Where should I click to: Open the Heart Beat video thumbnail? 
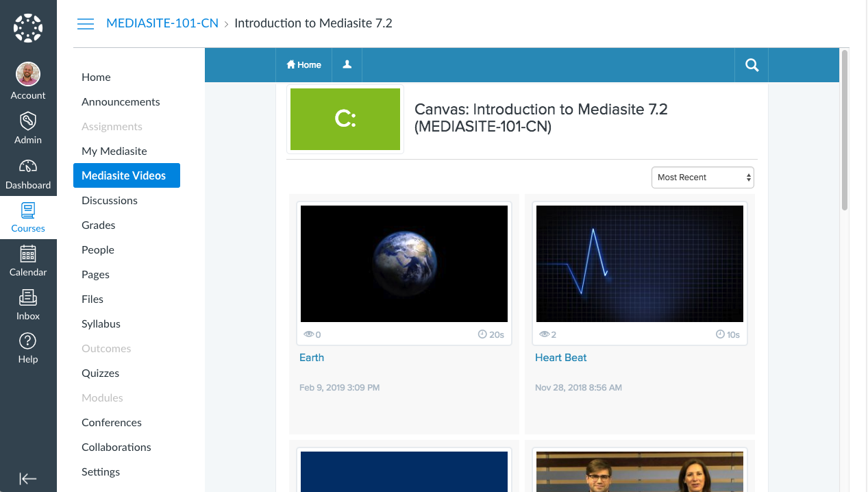(640, 264)
